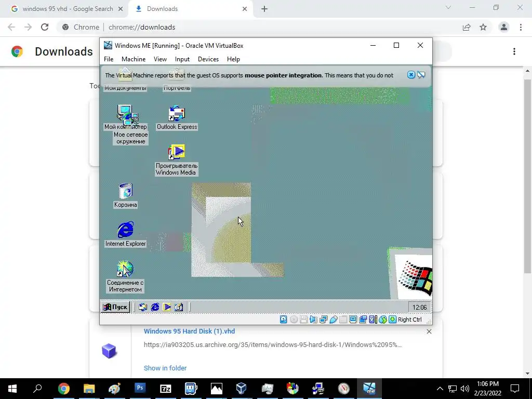Open the VirtualBox Input menu

[x=182, y=59]
